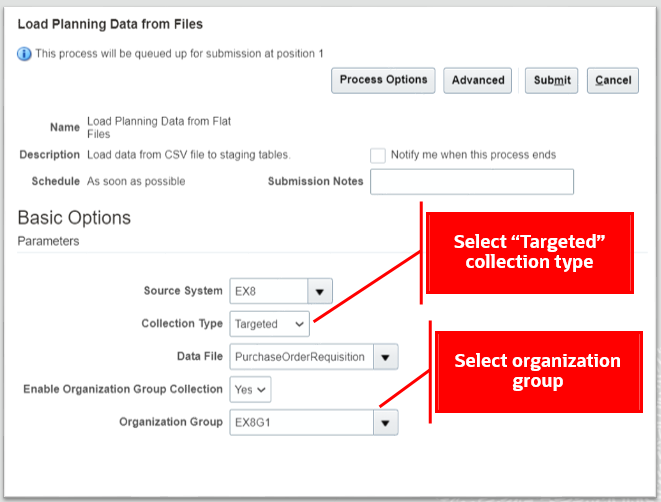
Task: Change Enable Organization Group Collection selection
Action: pyautogui.click(x=250, y=389)
